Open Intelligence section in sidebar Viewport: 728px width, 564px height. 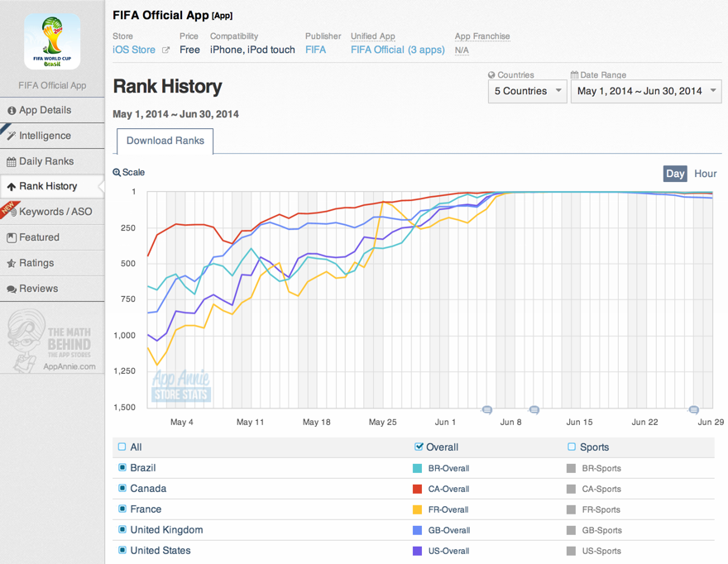coord(52,136)
